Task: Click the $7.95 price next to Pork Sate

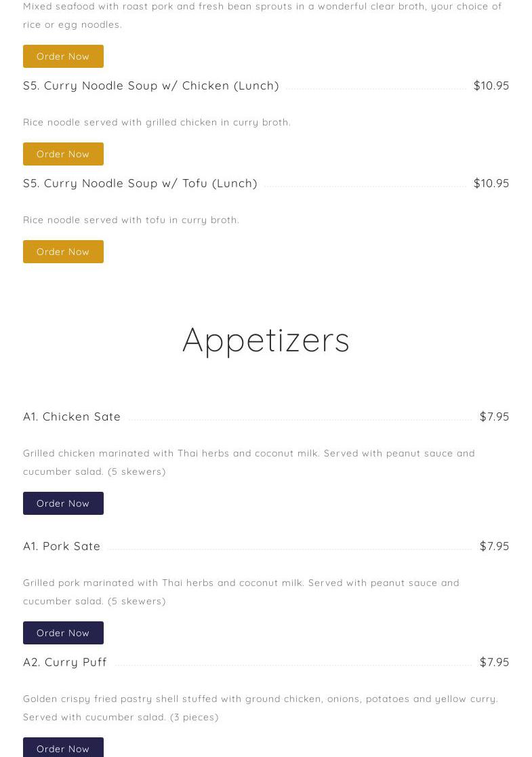Action: [x=494, y=546]
